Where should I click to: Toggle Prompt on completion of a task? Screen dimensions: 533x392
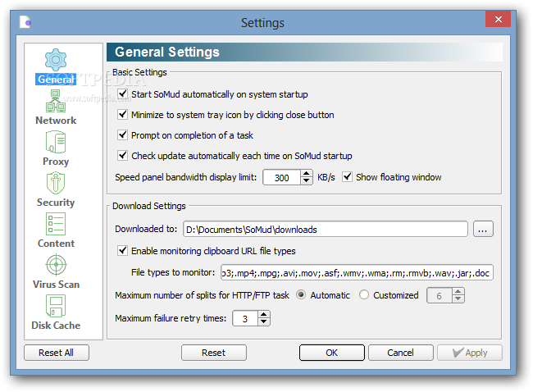122,135
